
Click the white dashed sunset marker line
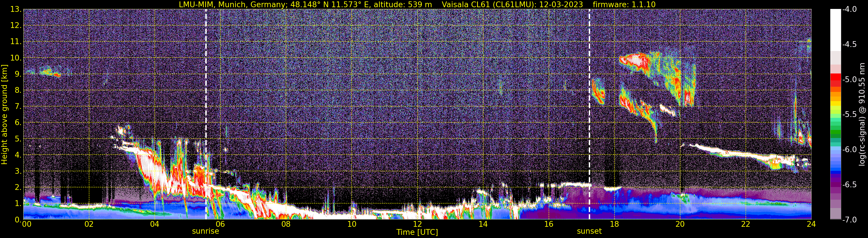click(589, 114)
